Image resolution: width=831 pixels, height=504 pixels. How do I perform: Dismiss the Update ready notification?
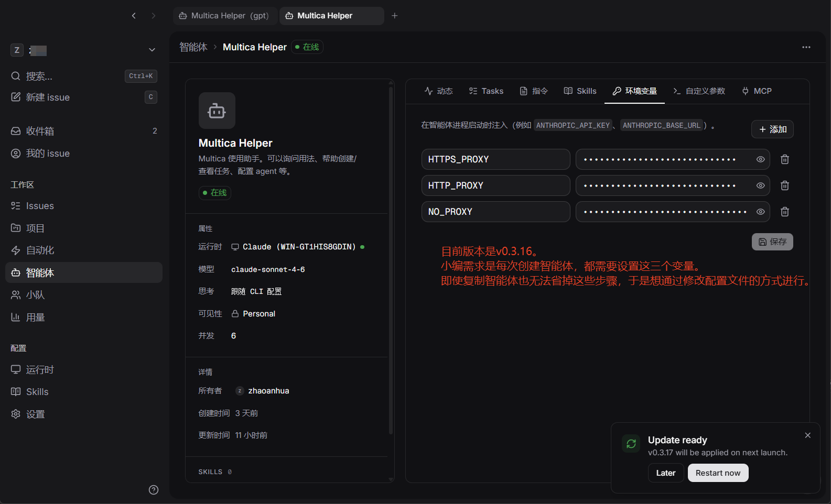tap(808, 435)
